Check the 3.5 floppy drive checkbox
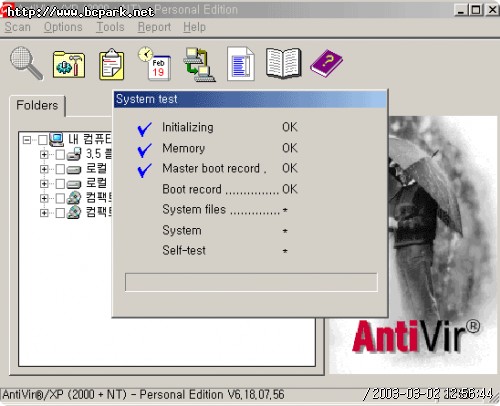Viewport: 500px width, 406px height. (x=60, y=154)
